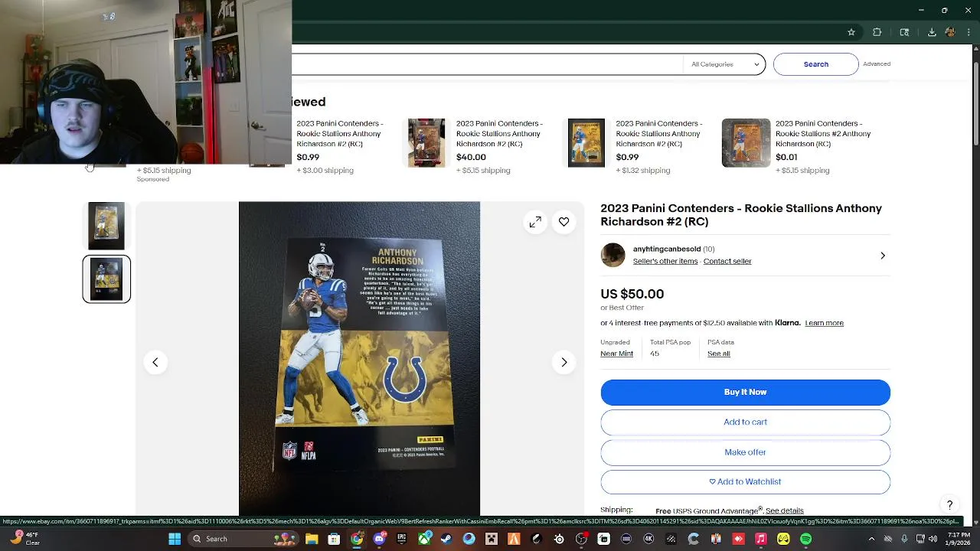980x551 pixels.
Task: Open Discord from taskbar
Action: pos(379,539)
